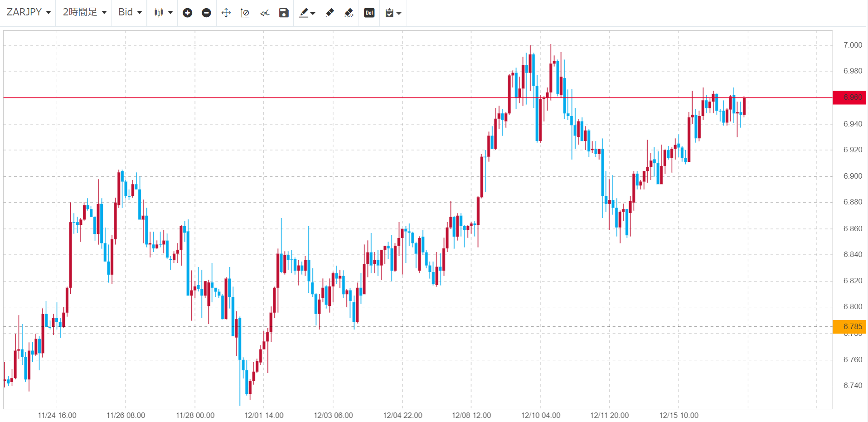Click the 12/10 04:00 time axis label
Image resolution: width=868 pixels, height=422 pixels.
(x=541, y=415)
